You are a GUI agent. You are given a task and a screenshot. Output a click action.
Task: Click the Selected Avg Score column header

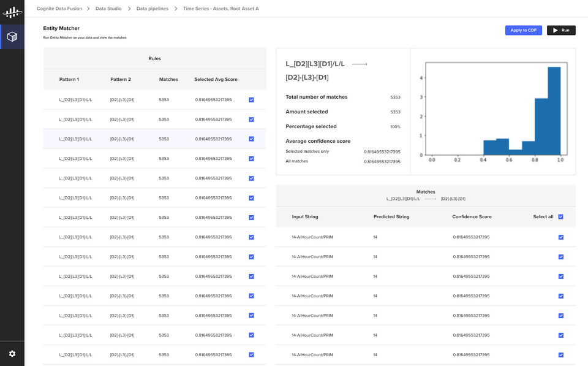pyautogui.click(x=216, y=80)
